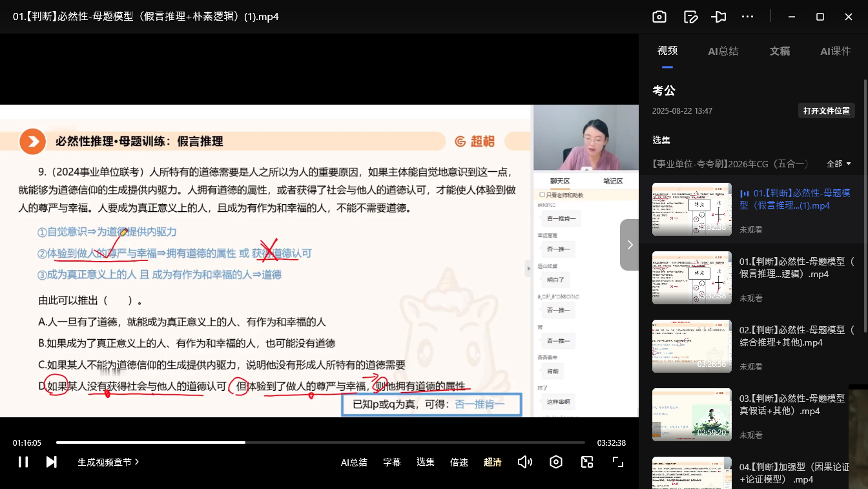The height and width of the screenshot is (489, 868).
Task: Open the 倍速 playback speed menu
Action: pyautogui.click(x=459, y=462)
